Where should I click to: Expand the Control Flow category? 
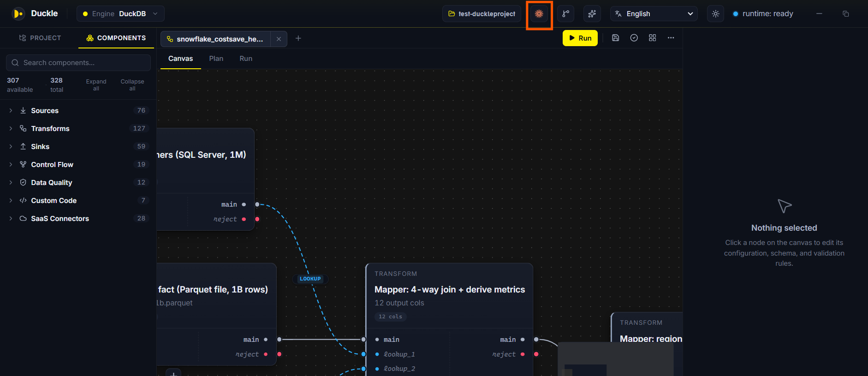pyautogui.click(x=78, y=165)
